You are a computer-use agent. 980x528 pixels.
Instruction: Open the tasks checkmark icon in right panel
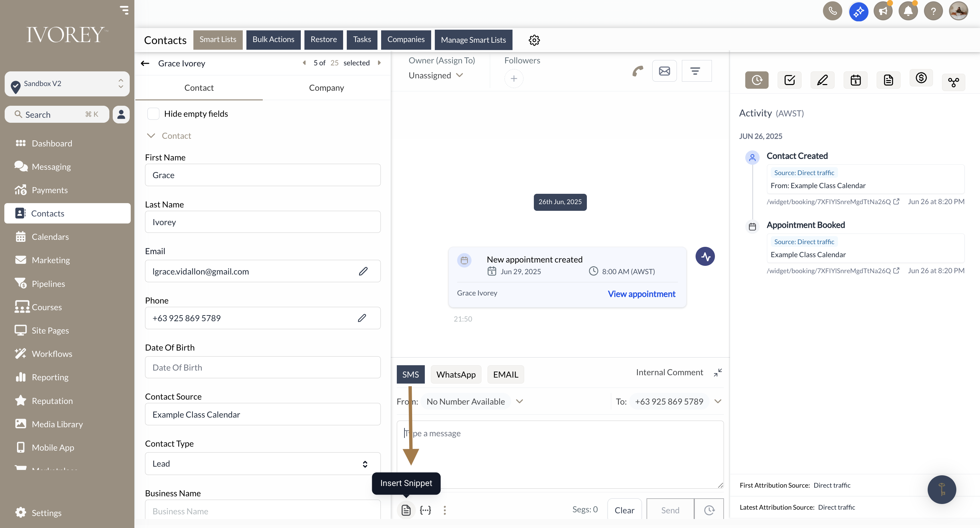[x=789, y=80]
